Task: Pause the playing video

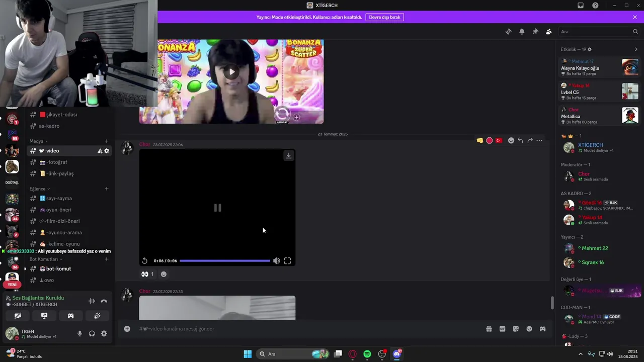Action: pyautogui.click(x=217, y=208)
